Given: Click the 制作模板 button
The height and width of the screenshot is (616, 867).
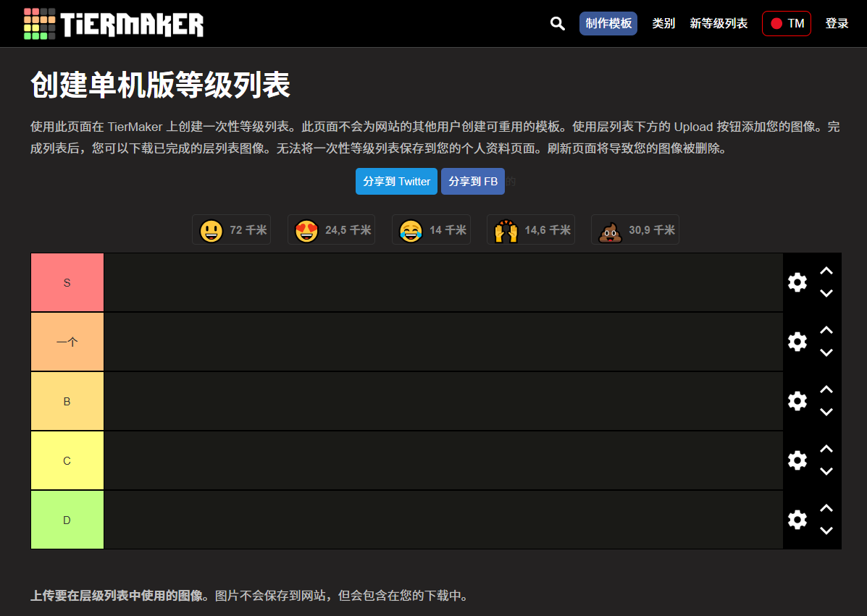Looking at the screenshot, I should click(x=608, y=23).
